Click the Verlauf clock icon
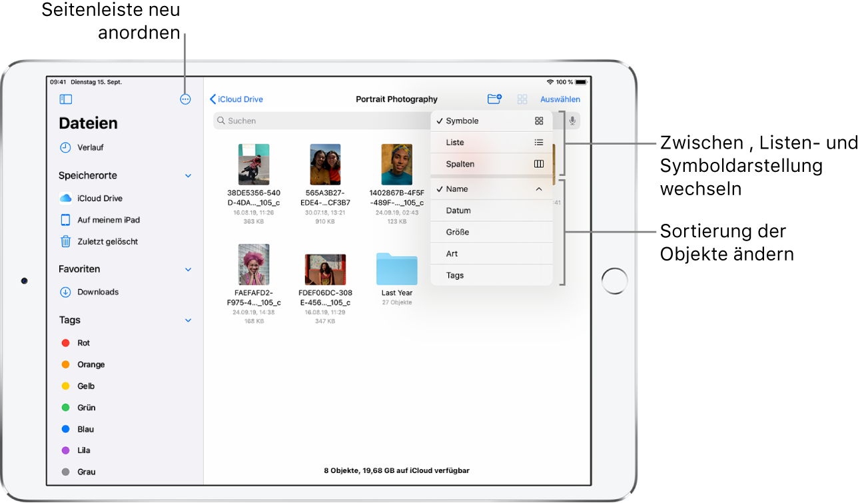Viewport: 868px width, 503px height. point(65,148)
